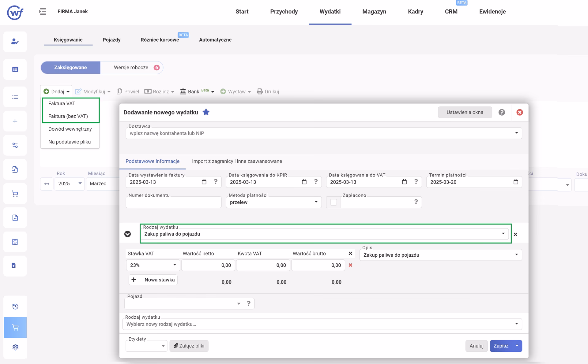Click the red X to delete the VAT rate row
The height and width of the screenshot is (364, 588).
[x=350, y=265]
